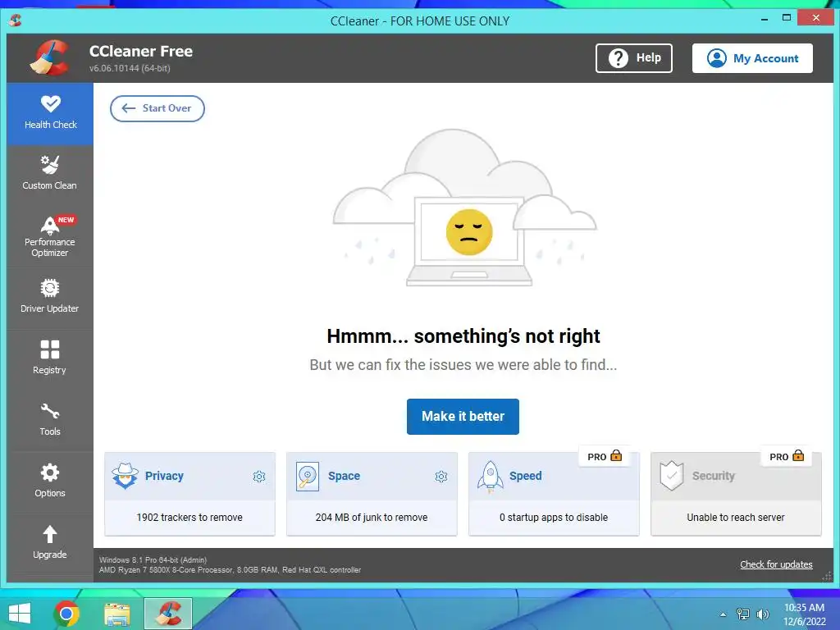Click '1902 trackers to remove' text
Screen dimensions: 840x630
(189, 518)
